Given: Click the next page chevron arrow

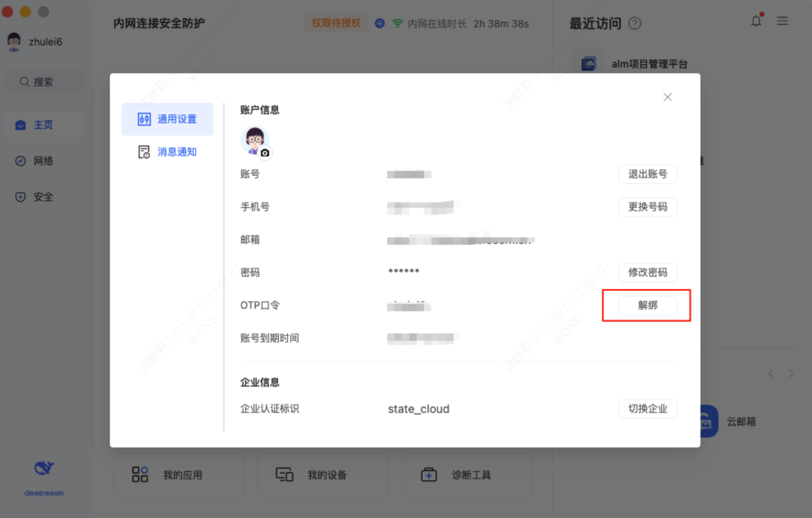Looking at the screenshot, I should point(791,374).
